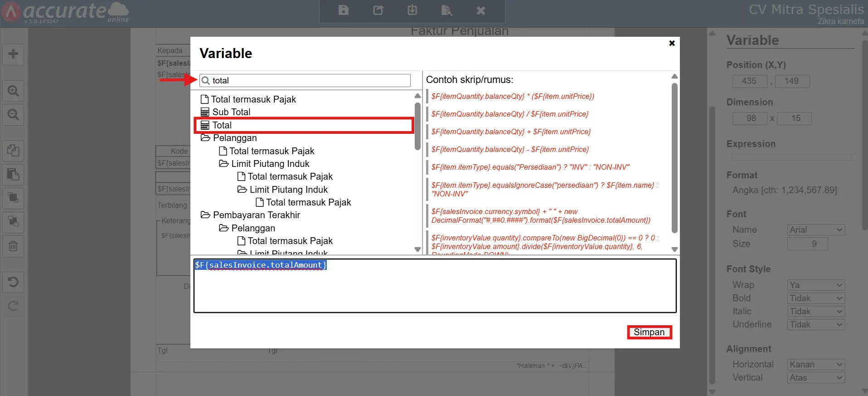Select the Sub Total variable

[x=231, y=112]
